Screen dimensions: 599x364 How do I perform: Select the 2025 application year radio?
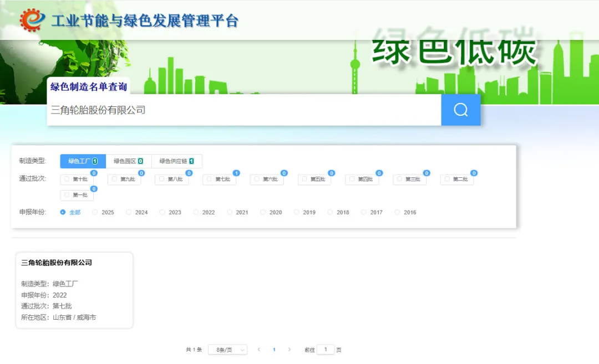pos(95,212)
